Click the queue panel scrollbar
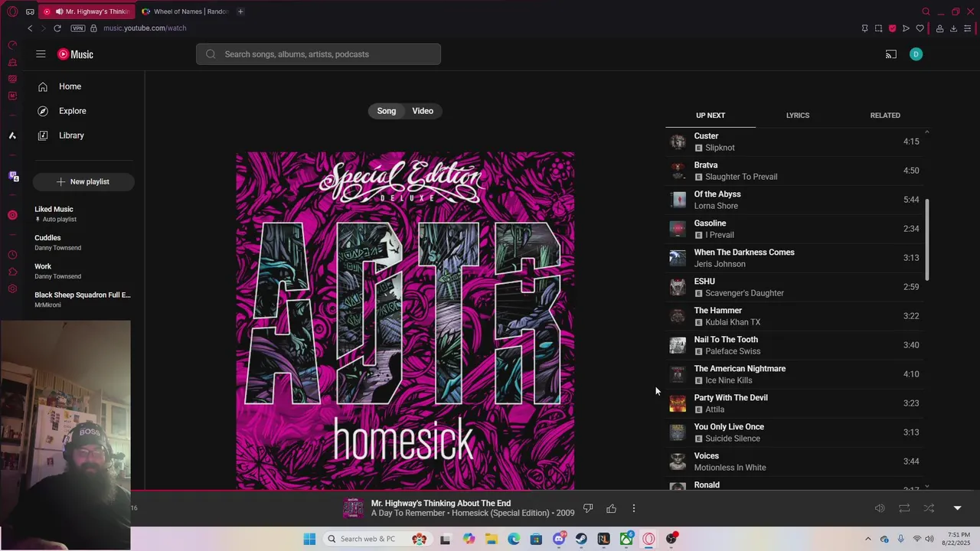 (927, 240)
